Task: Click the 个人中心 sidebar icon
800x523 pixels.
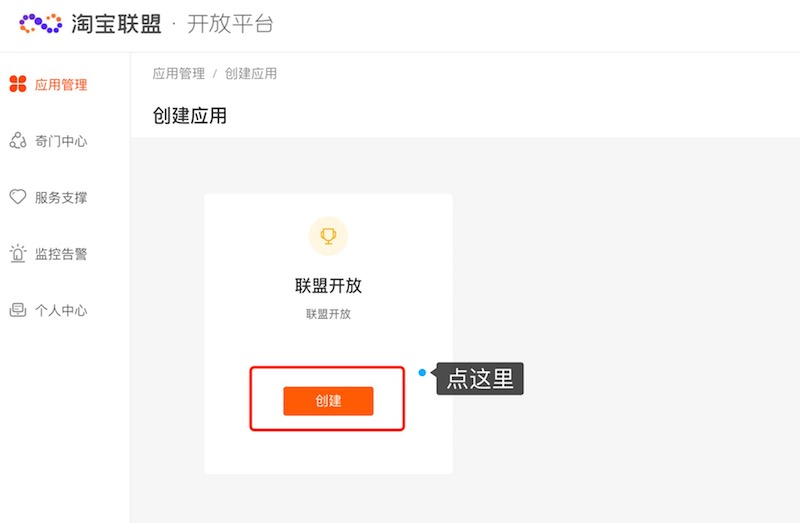Action: coord(18,310)
